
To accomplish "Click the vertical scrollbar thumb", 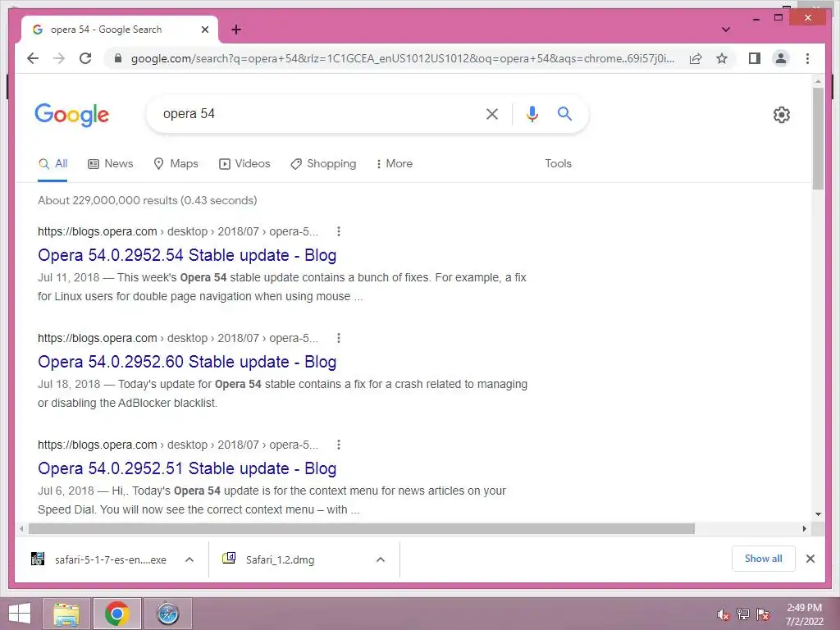I will click(x=818, y=138).
